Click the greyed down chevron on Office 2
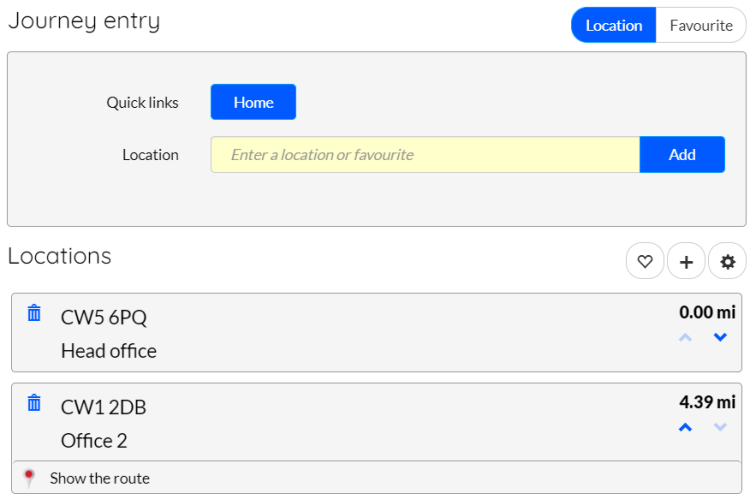750x499 pixels. pos(720,427)
